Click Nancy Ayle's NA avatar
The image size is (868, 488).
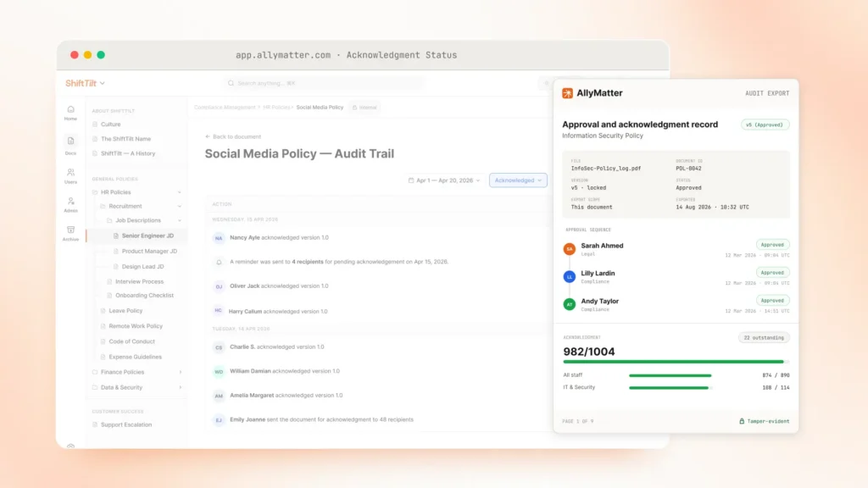pyautogui.click(x=219, y=238)
